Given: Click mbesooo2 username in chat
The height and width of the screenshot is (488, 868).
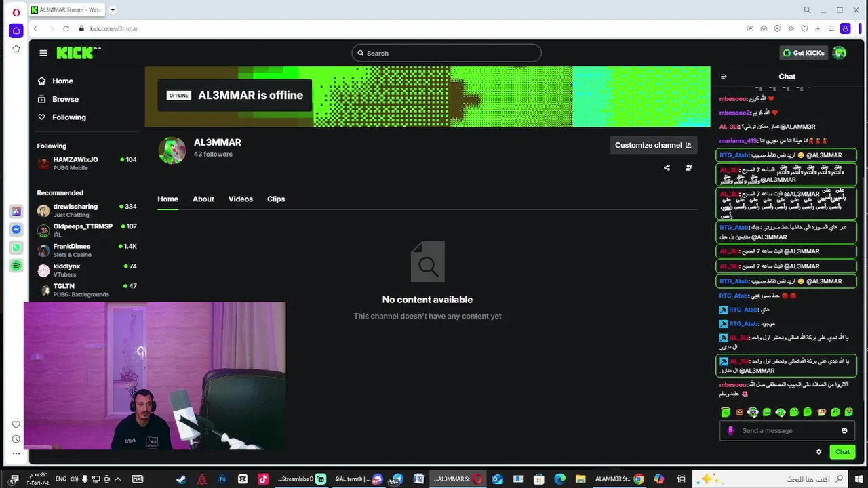Looking at the screenshot, I should [734, 113].
